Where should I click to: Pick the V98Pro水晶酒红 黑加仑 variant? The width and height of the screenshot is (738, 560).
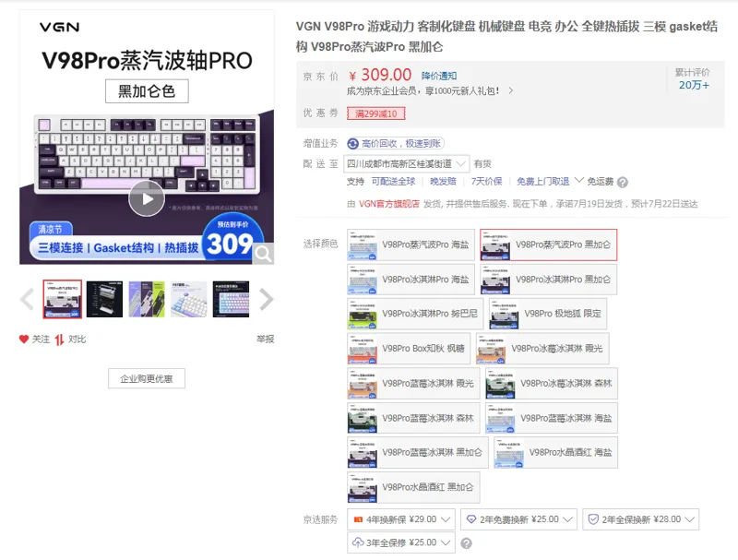coord(413,487)
